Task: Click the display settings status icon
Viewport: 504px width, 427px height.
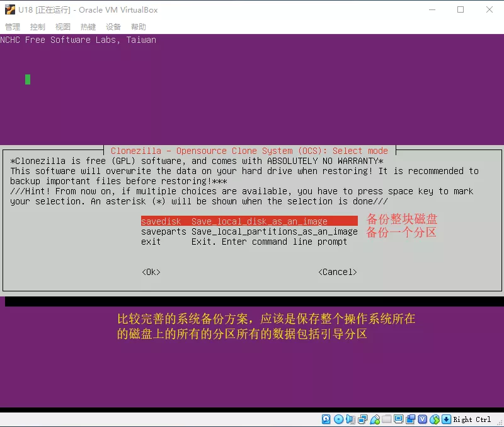Action: tap(398, 419)
